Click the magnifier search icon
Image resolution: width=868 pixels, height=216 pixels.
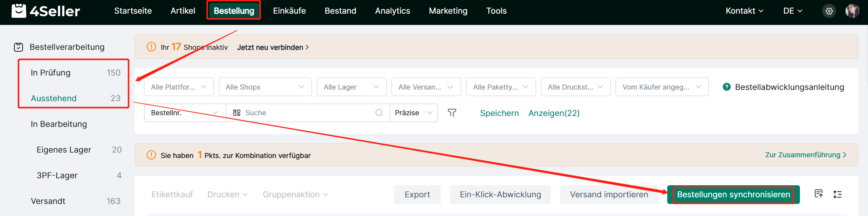(x=379, y=113)
